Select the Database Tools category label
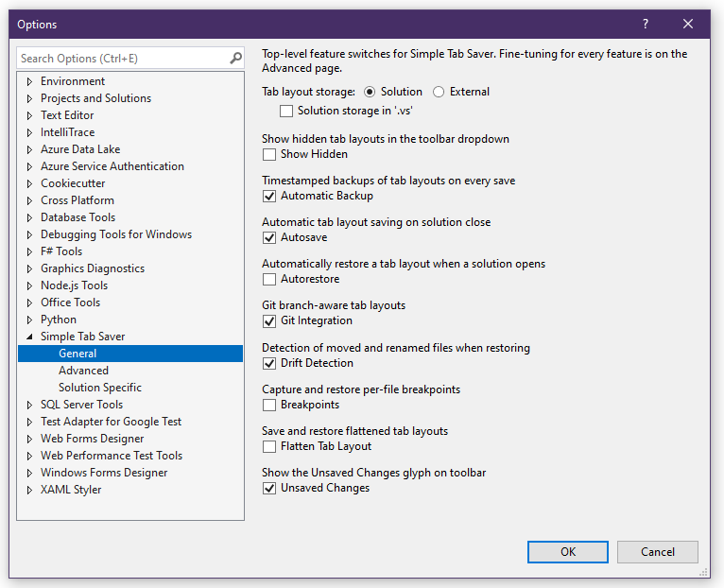The height and width of the screenshot is (588, 724). point(78,217)
